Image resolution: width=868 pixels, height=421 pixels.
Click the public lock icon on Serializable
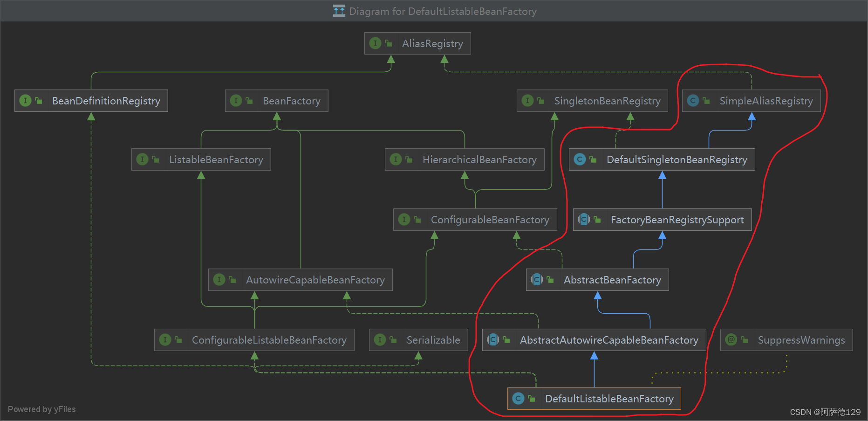393,340
